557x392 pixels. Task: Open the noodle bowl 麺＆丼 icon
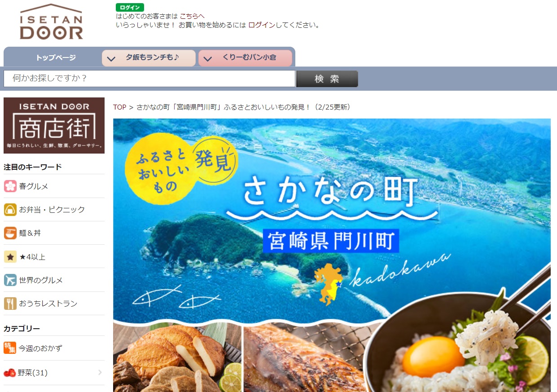point(10,233)
